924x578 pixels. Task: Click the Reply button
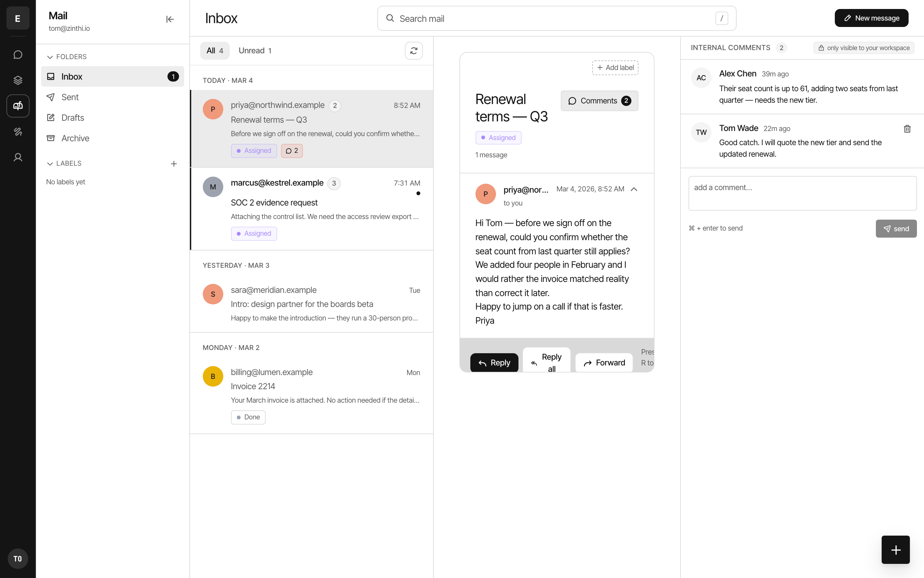point(494,363)
